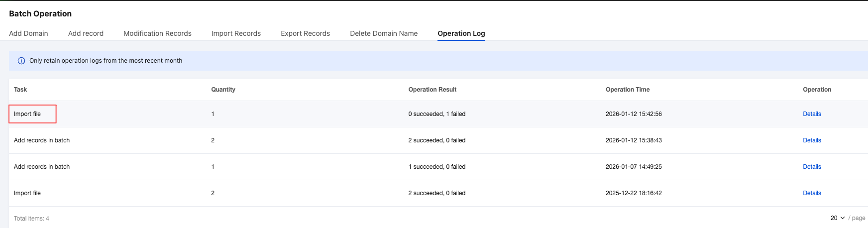Click the "0 succeeded, 1 failed" result

pyautogui.click(x=436, y=114)
